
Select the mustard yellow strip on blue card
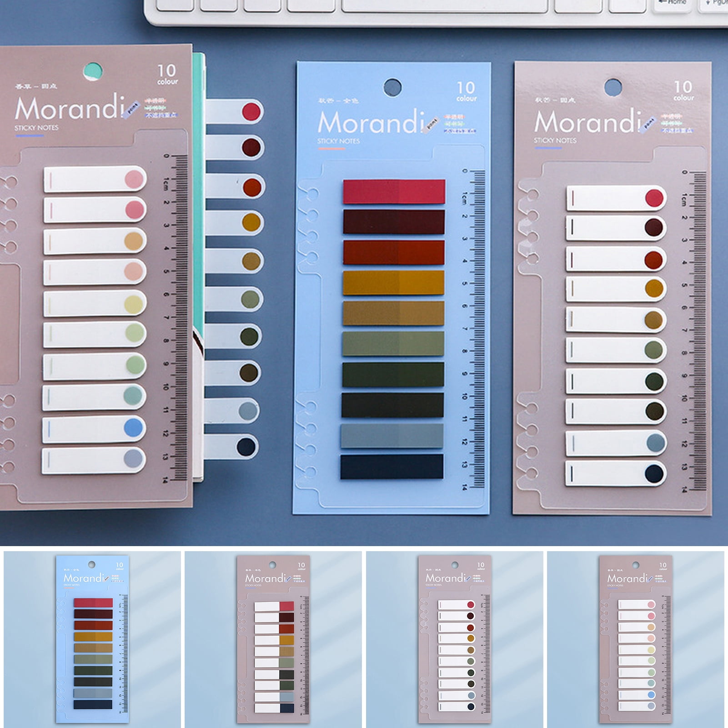(x=394, y=282)
